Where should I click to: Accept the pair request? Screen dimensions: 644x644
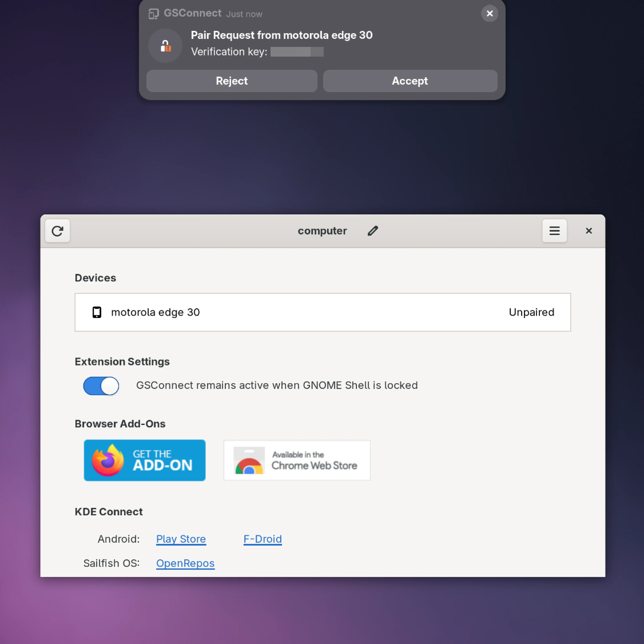coord(410,81)
